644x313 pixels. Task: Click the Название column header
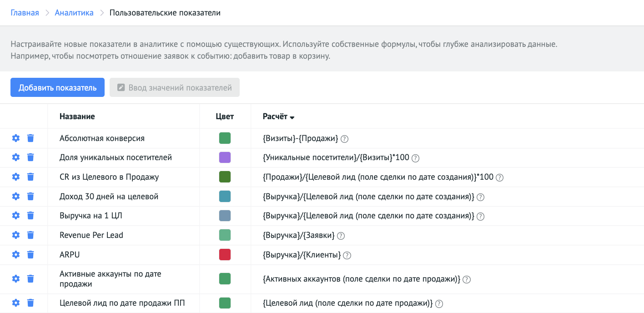(x=77, y=116)
